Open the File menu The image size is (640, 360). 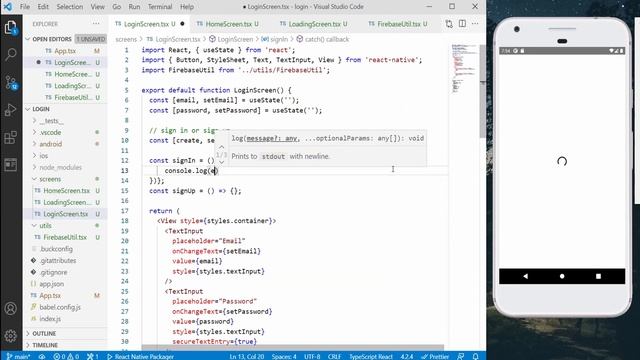[x=25, y=7]
